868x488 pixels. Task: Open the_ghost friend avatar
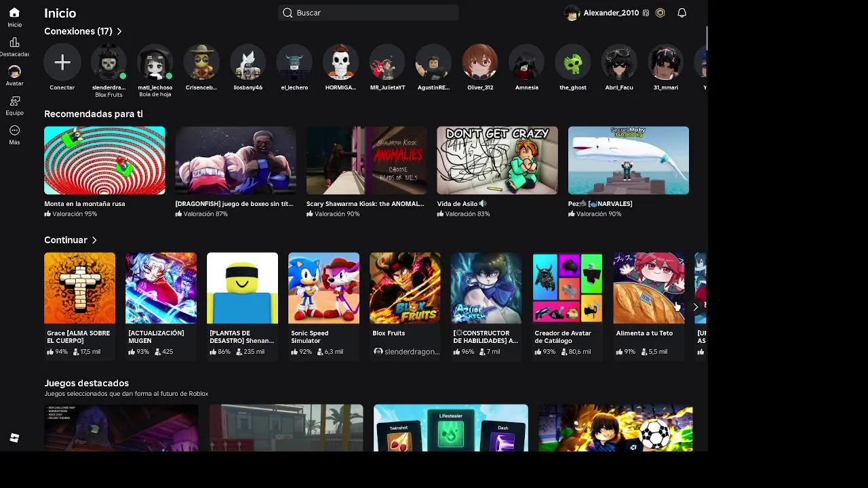573,63
